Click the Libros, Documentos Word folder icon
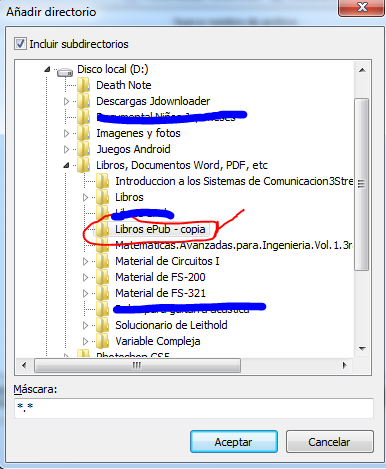Screen dimensions: 386x469 click(83, 165)
